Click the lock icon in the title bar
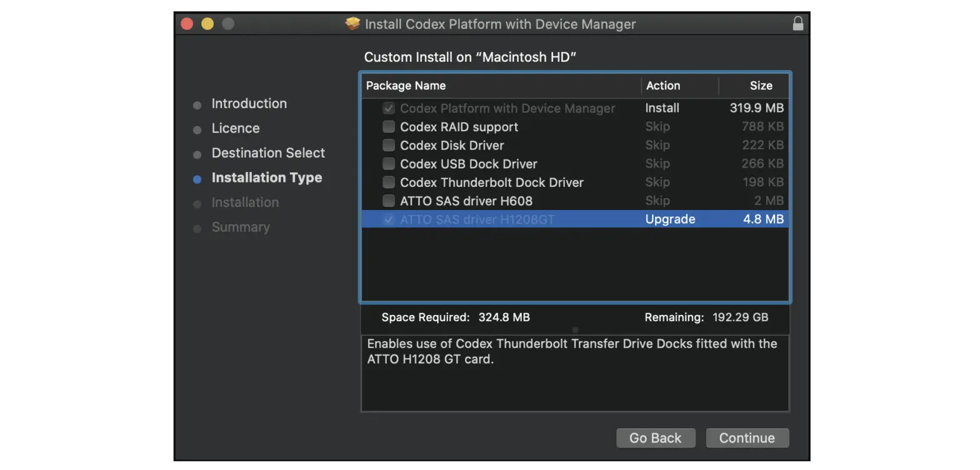This screenshot has width=980, height=470. [797, 24]
